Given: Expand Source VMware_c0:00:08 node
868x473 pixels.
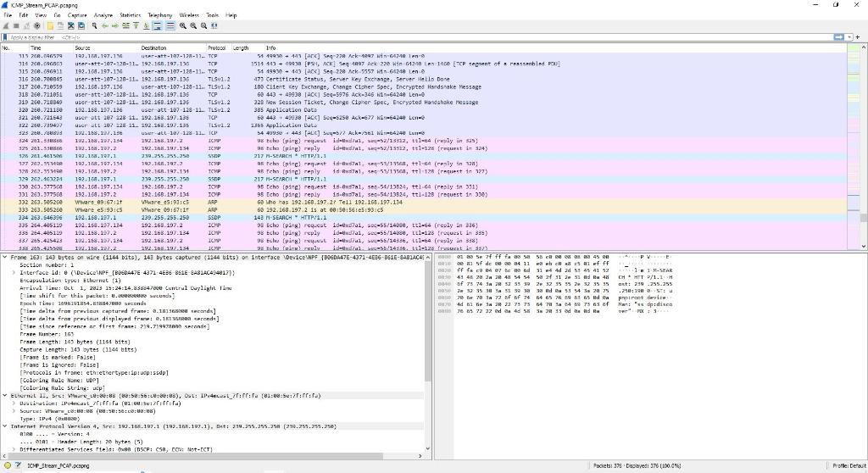Looking at the screenshot, I should pos(14,411).
